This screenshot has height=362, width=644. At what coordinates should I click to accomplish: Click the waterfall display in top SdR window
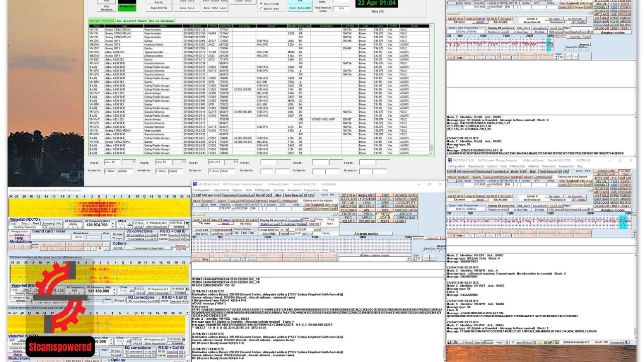pyautogui.click(x=99, y=207)
